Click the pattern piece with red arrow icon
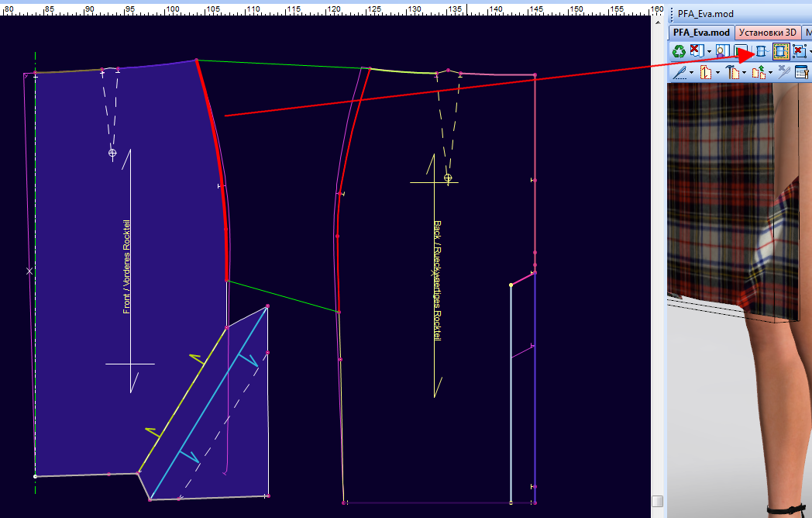This screenshot has height=518, width=812. (705, 73)
